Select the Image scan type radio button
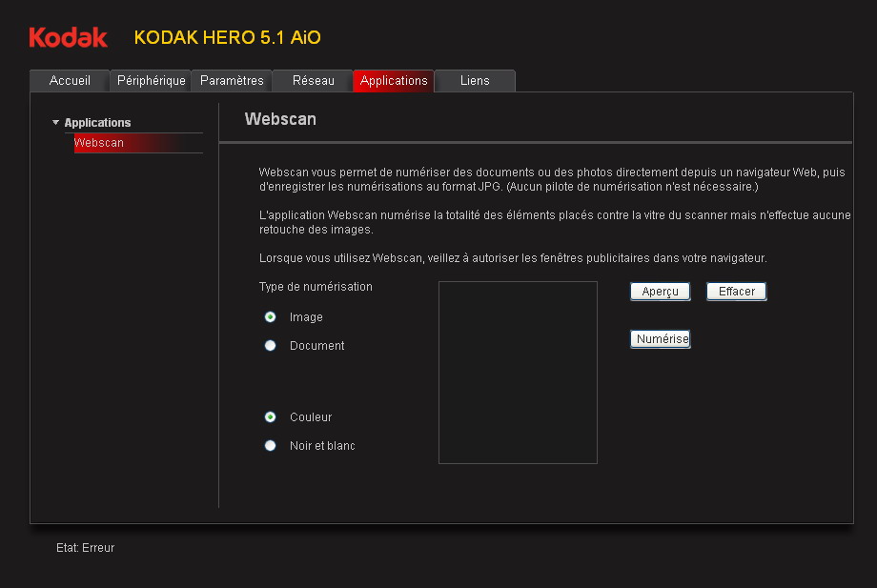This screenshot has height=588, width=877. [271, 317]
